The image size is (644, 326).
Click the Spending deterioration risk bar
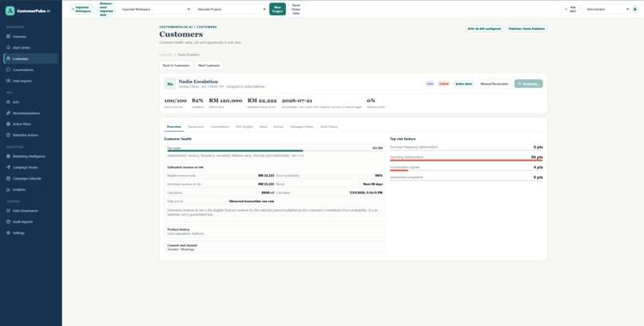(x=466, y=161)
